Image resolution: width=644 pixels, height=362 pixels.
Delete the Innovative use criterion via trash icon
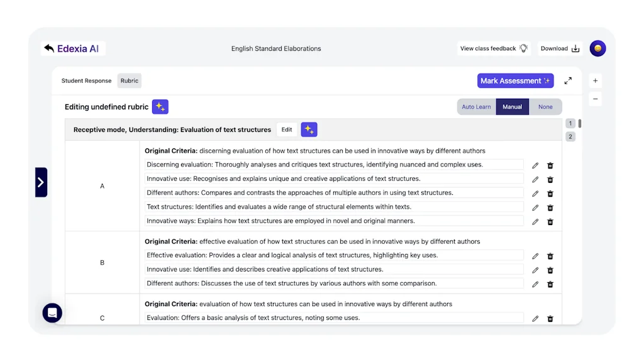[x=550, y=179]
